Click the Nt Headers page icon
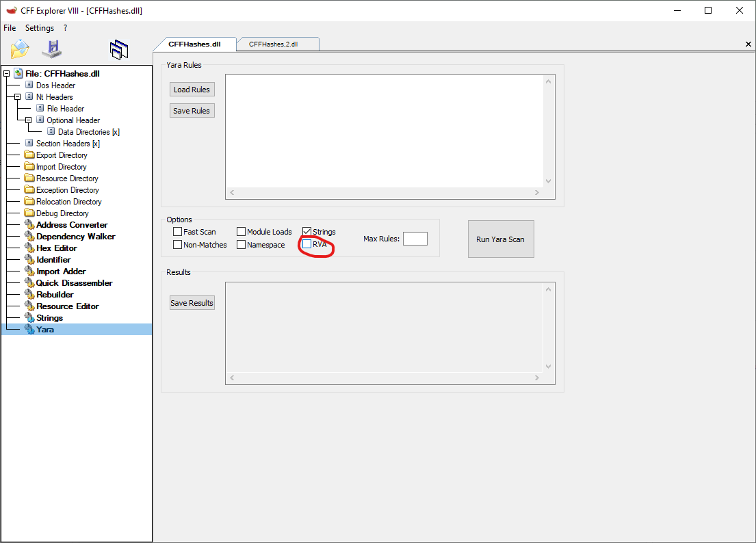The height and width of the screenshot is (543, 756). click(29, 96)
